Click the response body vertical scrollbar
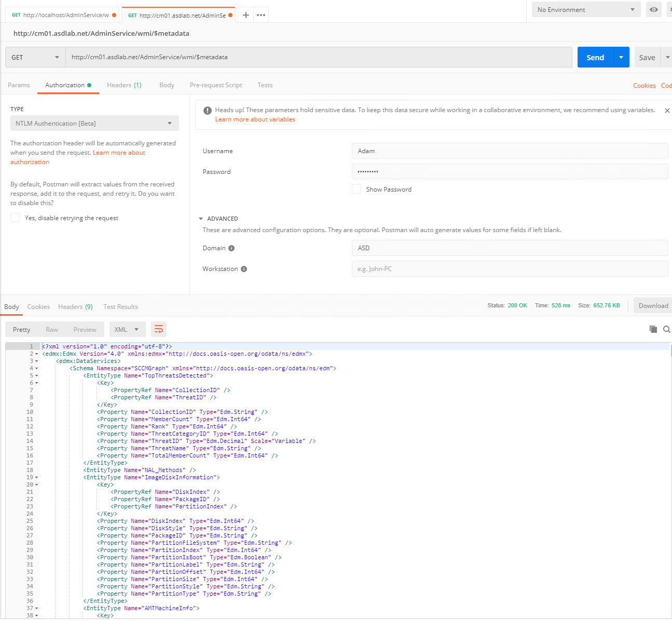The width and height of the screenshot is (672, 620). pos(670,351)
